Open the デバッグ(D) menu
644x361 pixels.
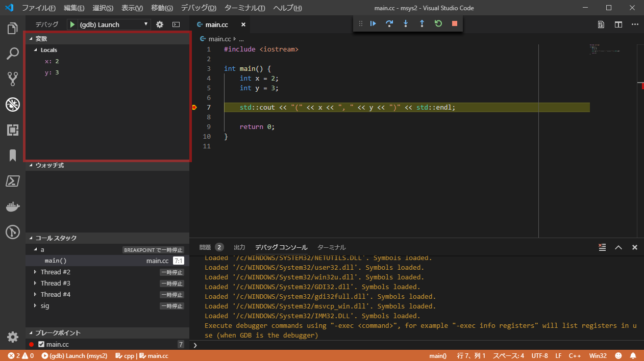(199, 8)
